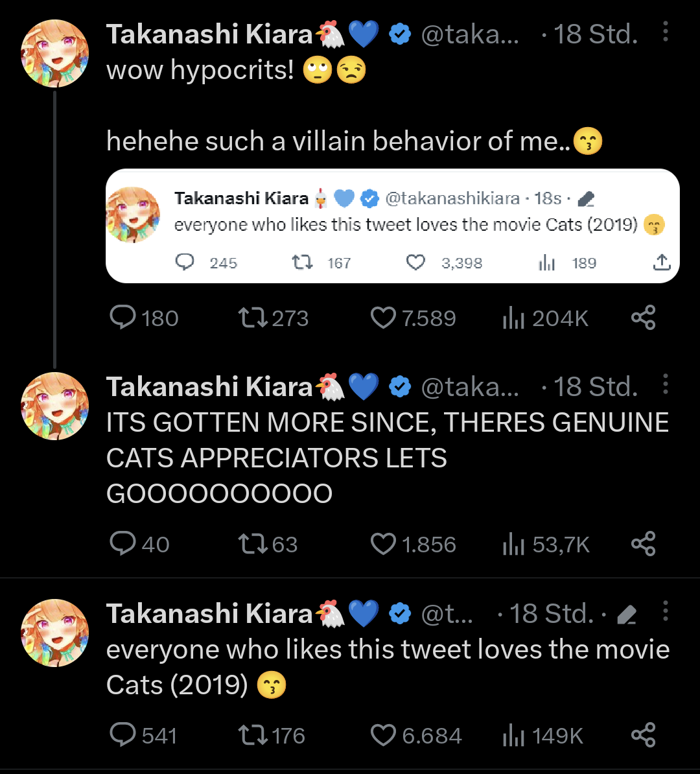Open Takanashi Kiara display name on the second tweet
This screenshot has height=774, width=700.
[x=209, y=386]
